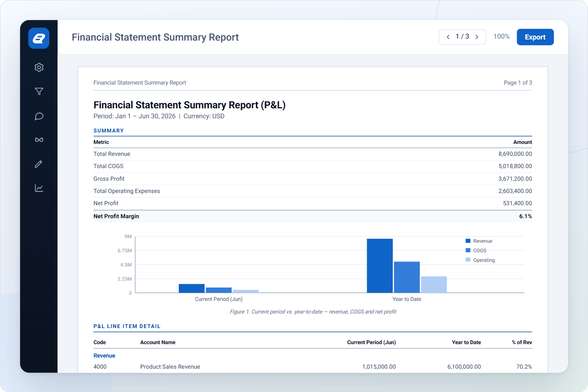Click the 1 / 3 page indicator
Screen dimensions: 588x392
tap(462, 36)
